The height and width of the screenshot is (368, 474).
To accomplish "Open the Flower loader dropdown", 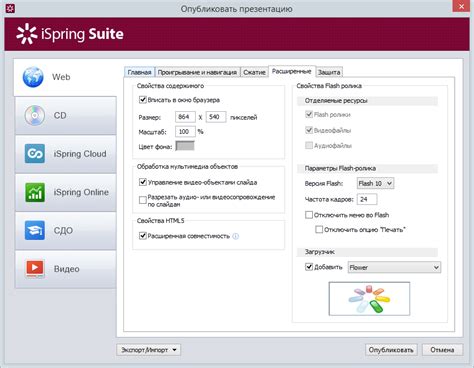I will (x=394, y=267).
